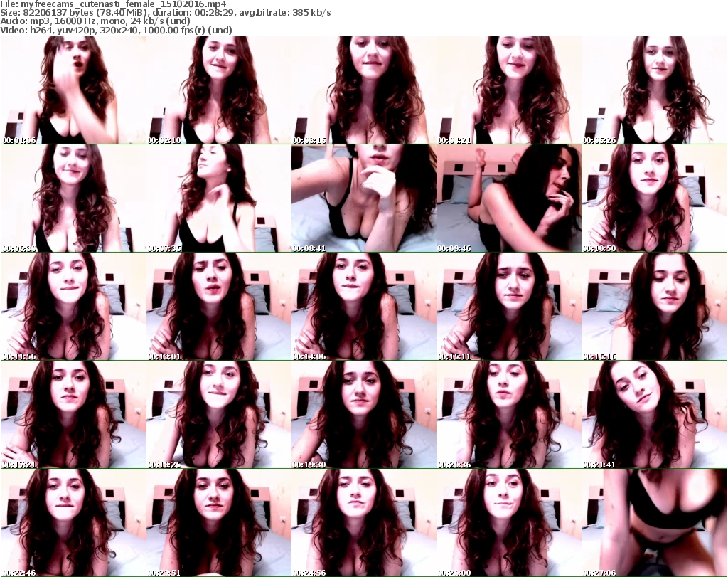Image resolution: width=728 pixels, height=577 pixels.
Task: Open the frame timestamped 00:09:46
Action: (508, 198)
